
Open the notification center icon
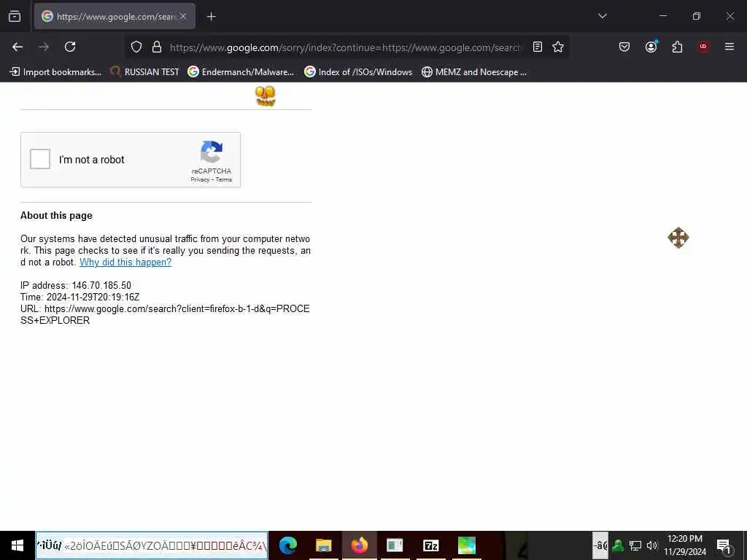[724, 545]
